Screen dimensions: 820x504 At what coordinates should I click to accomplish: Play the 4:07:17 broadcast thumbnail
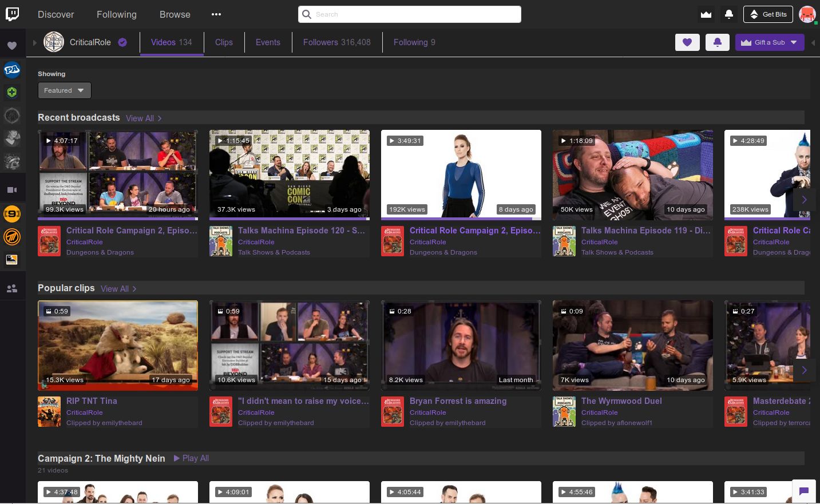click(118, 174)
